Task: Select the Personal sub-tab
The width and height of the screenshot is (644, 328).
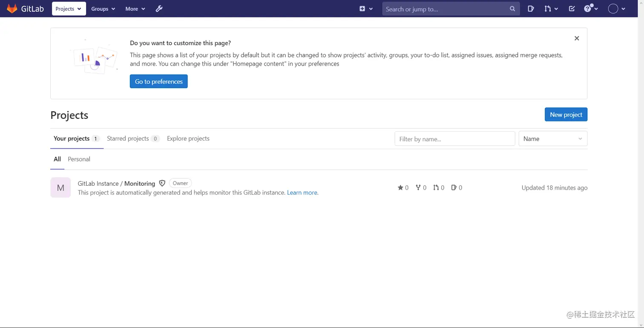Action: pos(79,159)
